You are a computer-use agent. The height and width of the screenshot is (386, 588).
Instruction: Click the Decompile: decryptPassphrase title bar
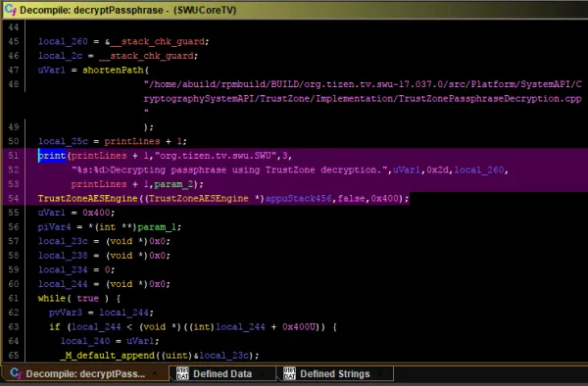pos(294,10)
